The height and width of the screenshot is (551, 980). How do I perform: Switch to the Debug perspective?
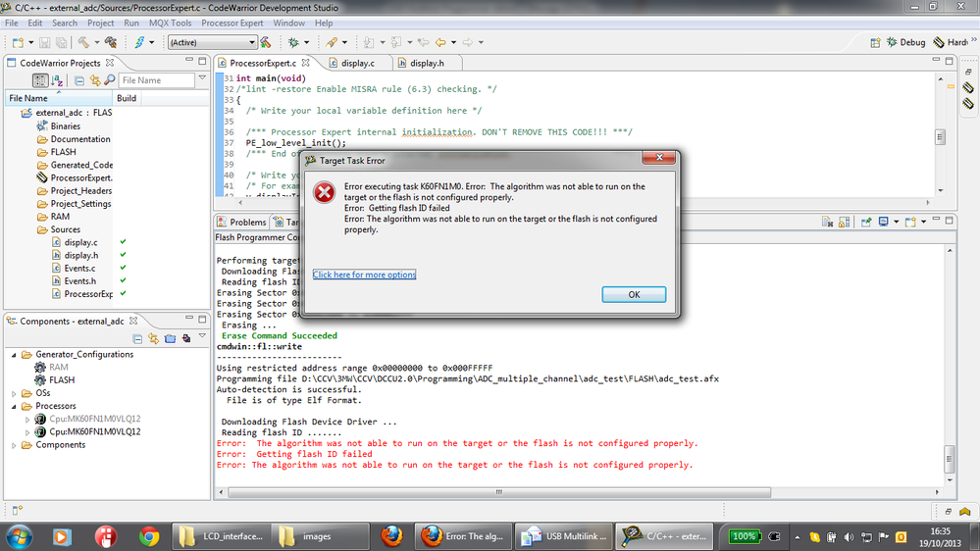[905, 42]
